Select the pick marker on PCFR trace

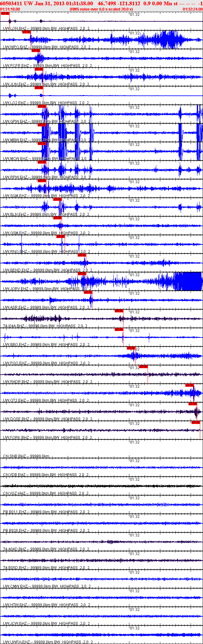36,51
